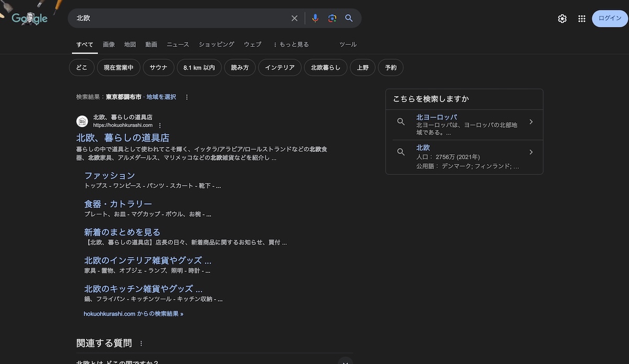The image size is (629, 364).
Task: Toggle the 現在営業中 filter chip
Action: 118,68
